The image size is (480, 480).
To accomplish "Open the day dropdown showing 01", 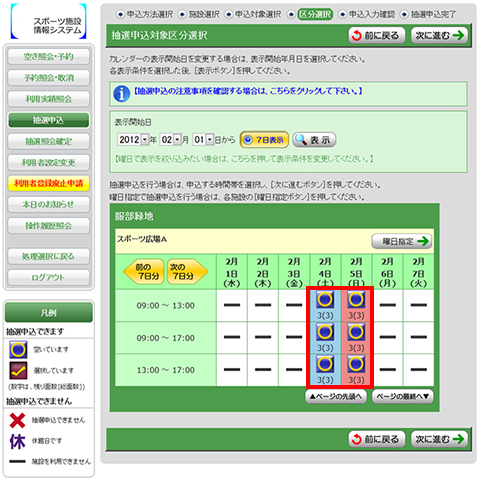I will [203, 139].
